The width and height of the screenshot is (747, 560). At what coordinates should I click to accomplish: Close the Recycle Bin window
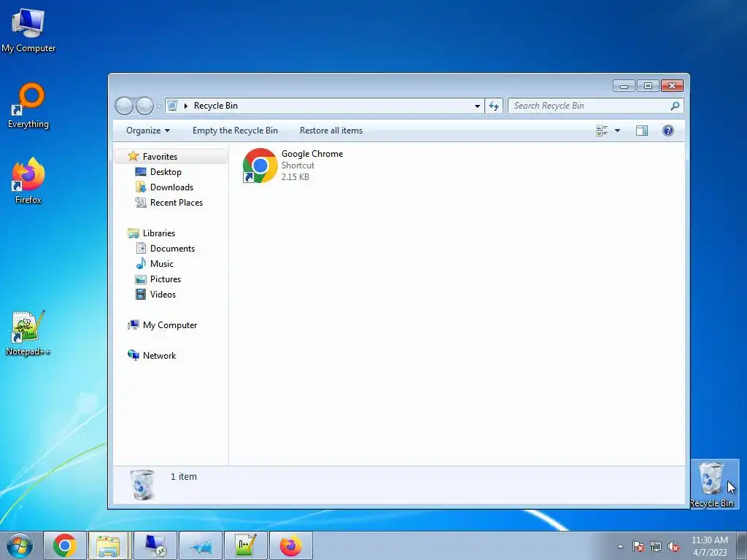(x=672, y=86)
